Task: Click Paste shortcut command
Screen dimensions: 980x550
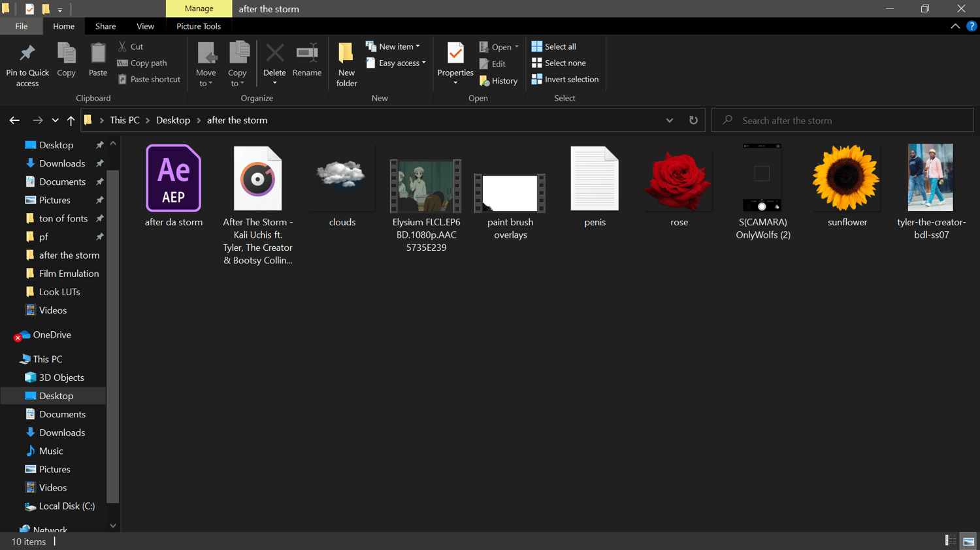Action: [x=149, y=80]
